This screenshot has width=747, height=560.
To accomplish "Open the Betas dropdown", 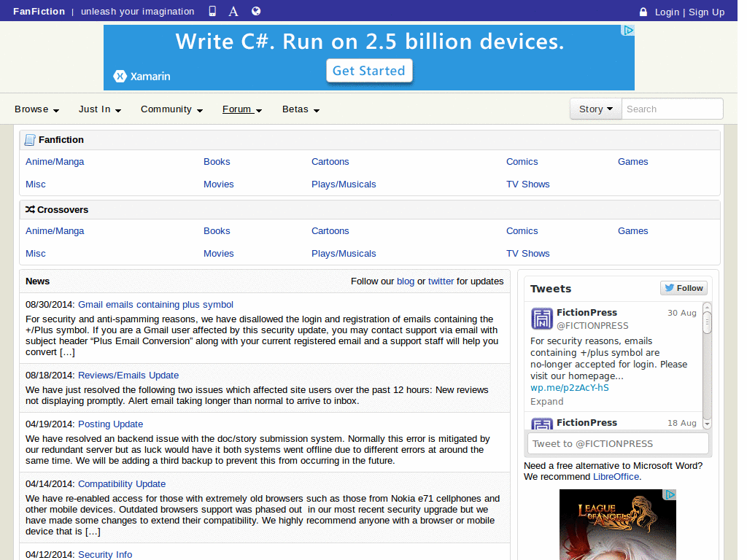I will [x=301, y=109].
